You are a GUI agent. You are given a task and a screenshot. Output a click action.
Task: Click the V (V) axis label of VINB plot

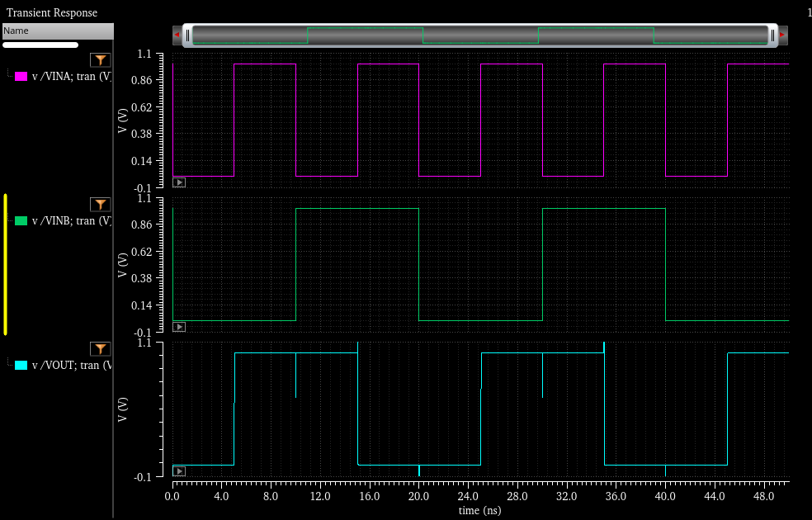click(x=122, y=265)
